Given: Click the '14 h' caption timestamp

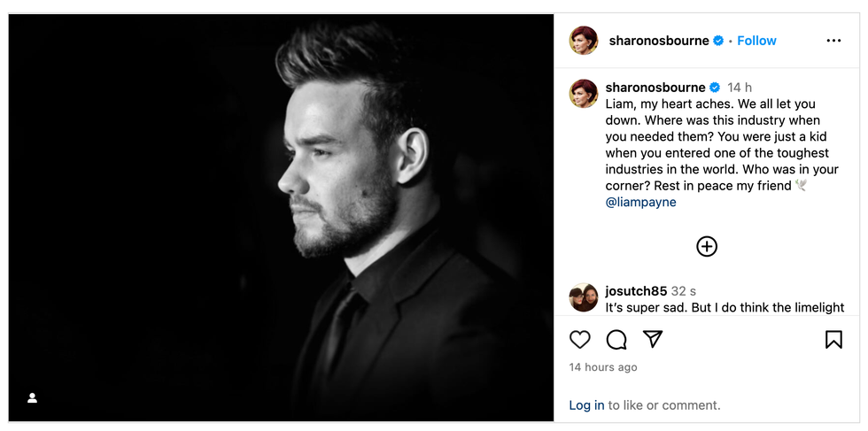Looking at the screenshot, I should 740,88.
